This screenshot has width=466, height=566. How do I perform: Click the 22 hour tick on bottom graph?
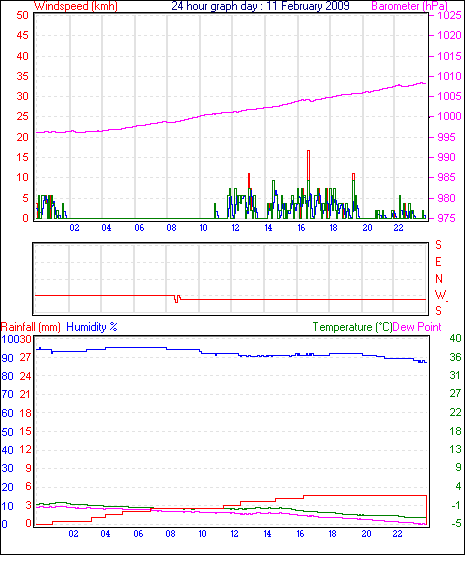pos(397,534)
